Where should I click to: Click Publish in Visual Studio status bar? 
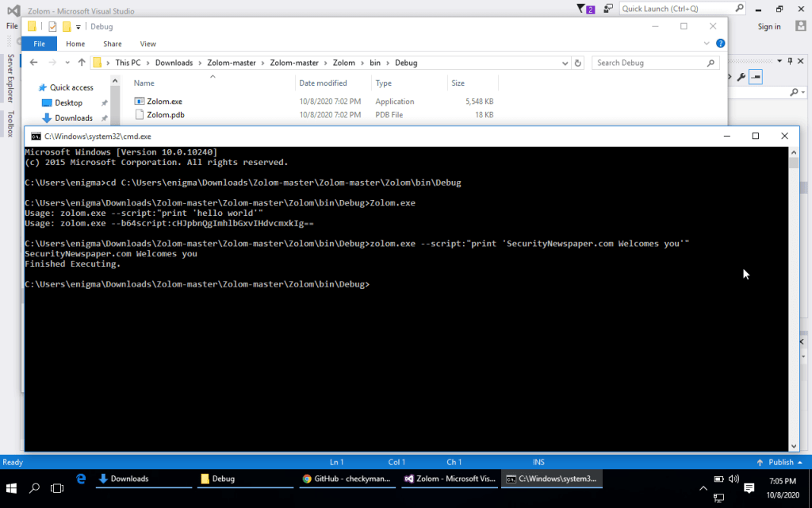click(x=779, y=462)
